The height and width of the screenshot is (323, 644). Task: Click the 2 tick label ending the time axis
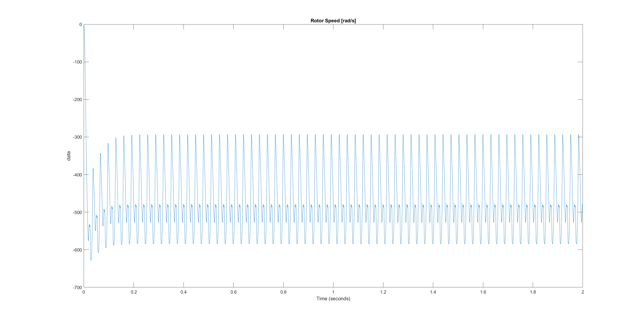point(583,292)
